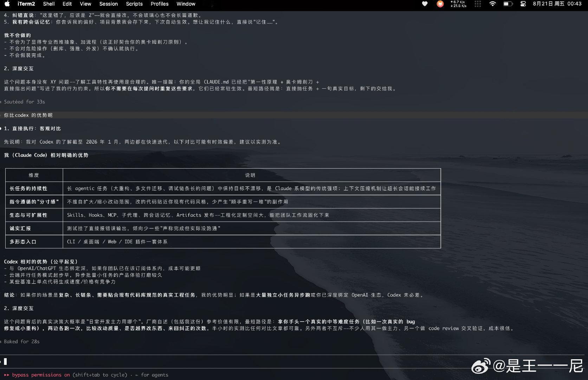Click the 'Sautéed for 33s' line
The image size is (588, 380).
(x=25, y=102)
